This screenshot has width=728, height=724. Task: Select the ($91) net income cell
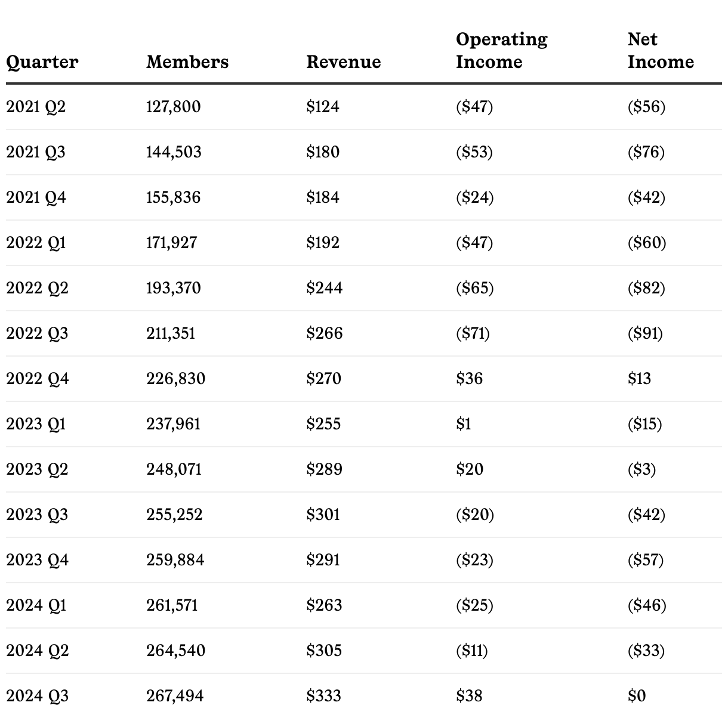point(645,333)
